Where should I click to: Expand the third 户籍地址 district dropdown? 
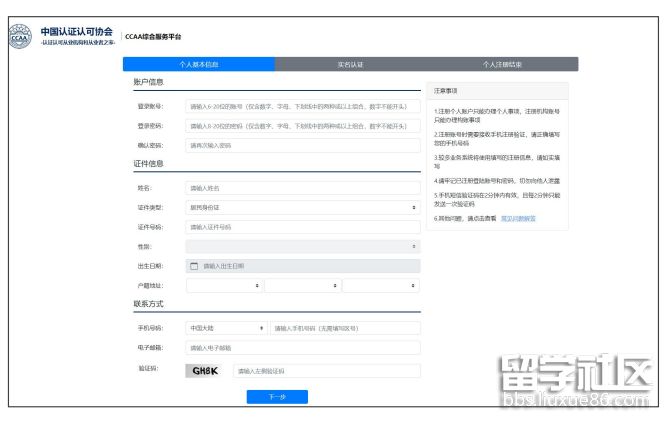click(x=380, y=285)
